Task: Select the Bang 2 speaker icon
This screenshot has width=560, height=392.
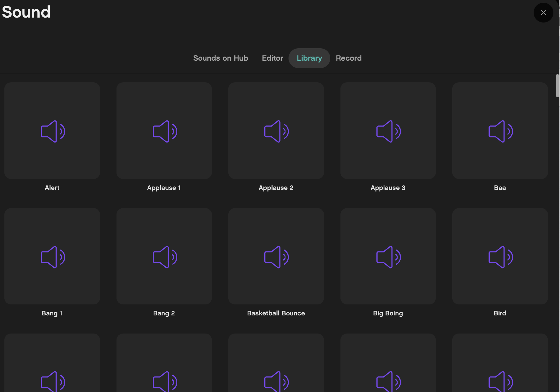Action: pyautogui.click(x=165, y=257)
